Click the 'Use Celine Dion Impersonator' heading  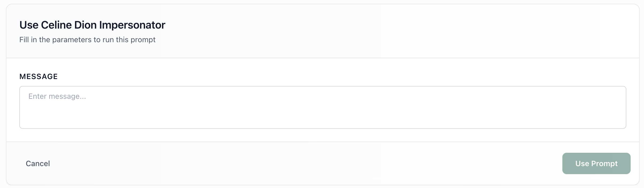(92, 25)
